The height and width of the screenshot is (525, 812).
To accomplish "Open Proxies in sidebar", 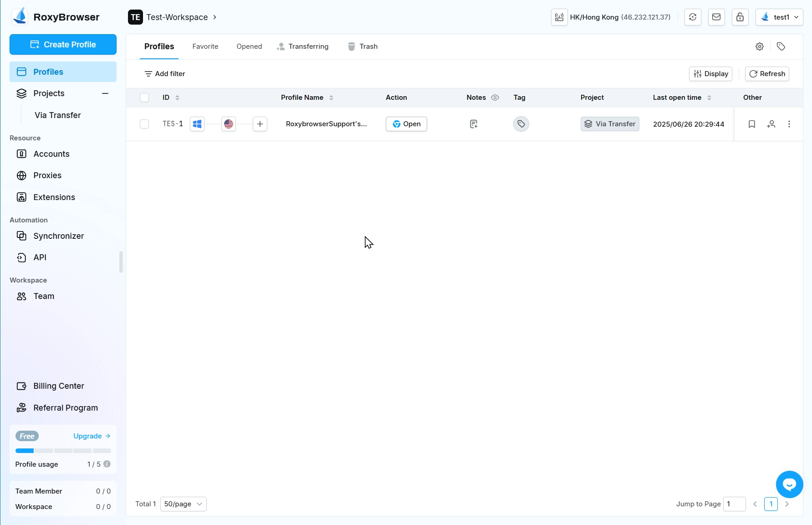I will [63, 175].
